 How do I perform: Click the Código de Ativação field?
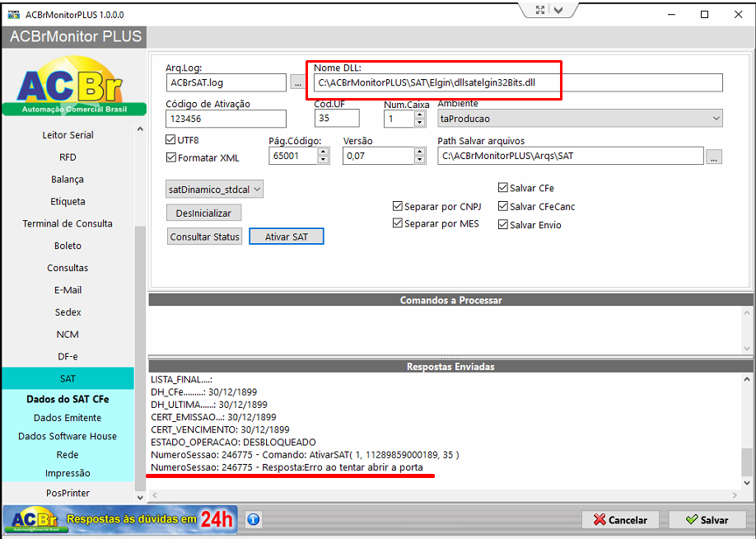[226, 119]
